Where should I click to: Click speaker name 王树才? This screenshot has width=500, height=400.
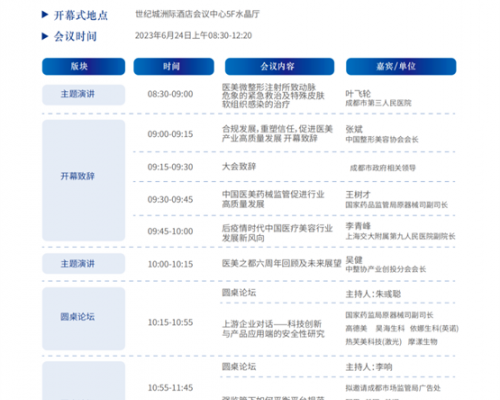pos(358,195)
